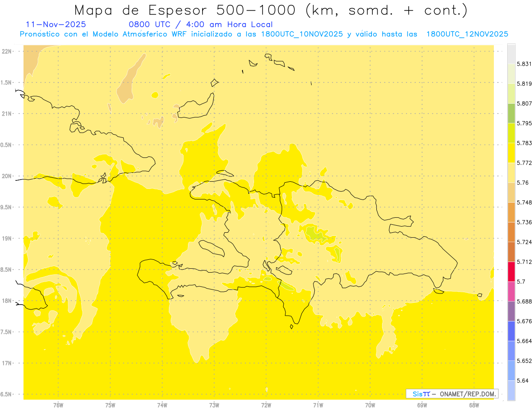Click the 71W longitude label

318,405
